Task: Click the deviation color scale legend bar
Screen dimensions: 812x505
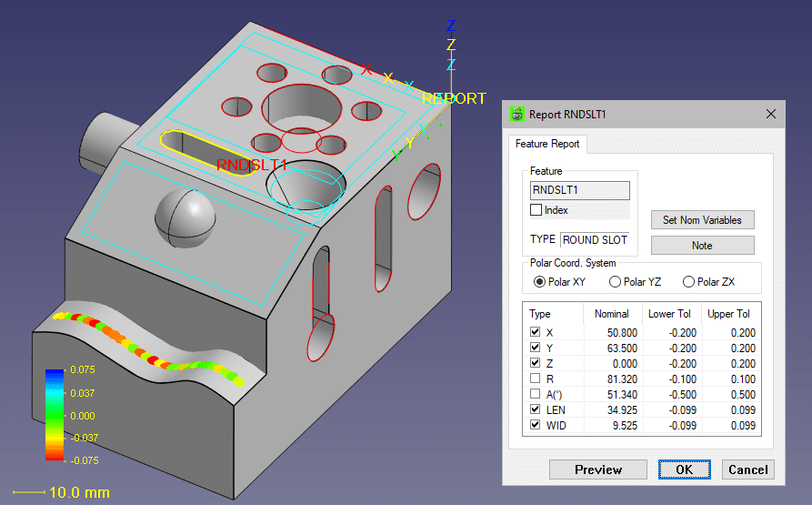Action: [53, 416]
